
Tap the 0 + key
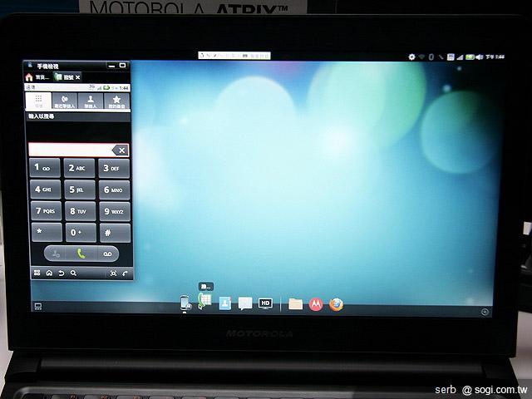(x=81, y=233)
